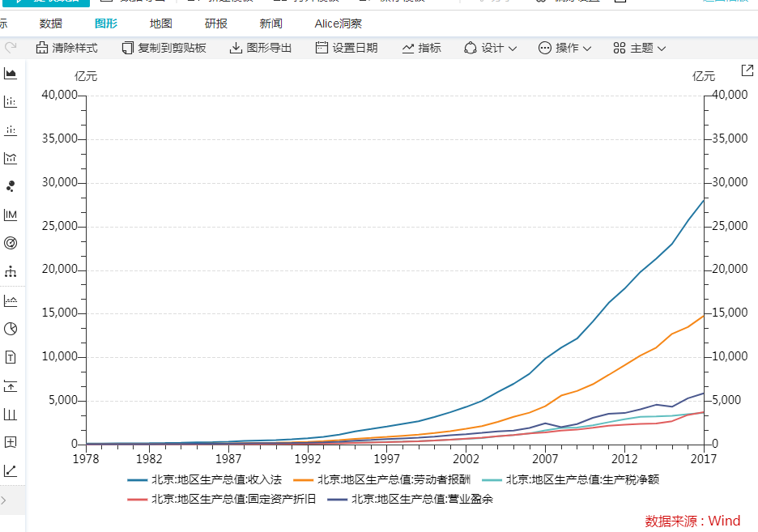Choose the bar chart with axis icon
Image resolution: width=758 pixels, height=532 pixels.
pos(11,101)
